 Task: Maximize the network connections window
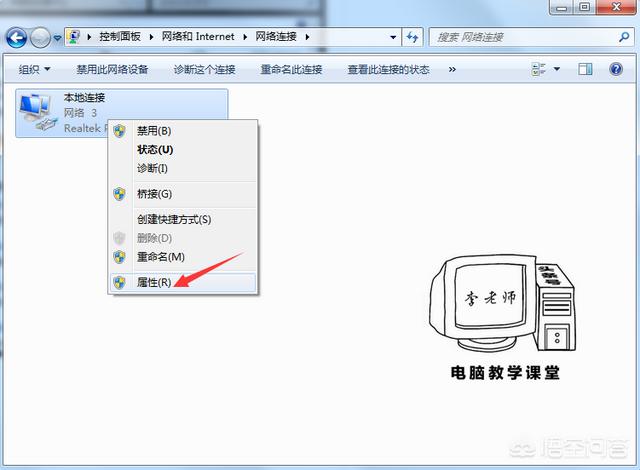point(585,7)
